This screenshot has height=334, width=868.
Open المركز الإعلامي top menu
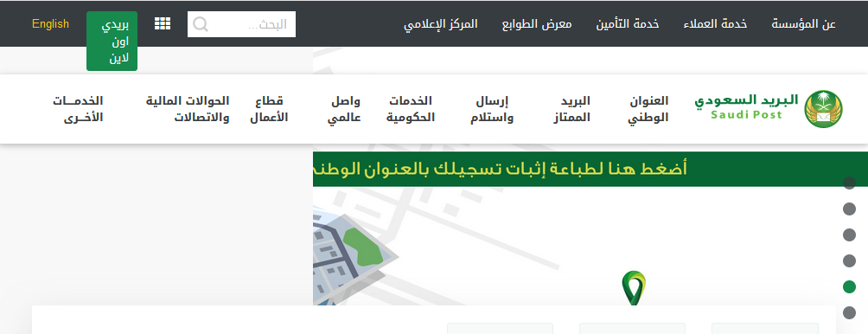click(441, 24)
